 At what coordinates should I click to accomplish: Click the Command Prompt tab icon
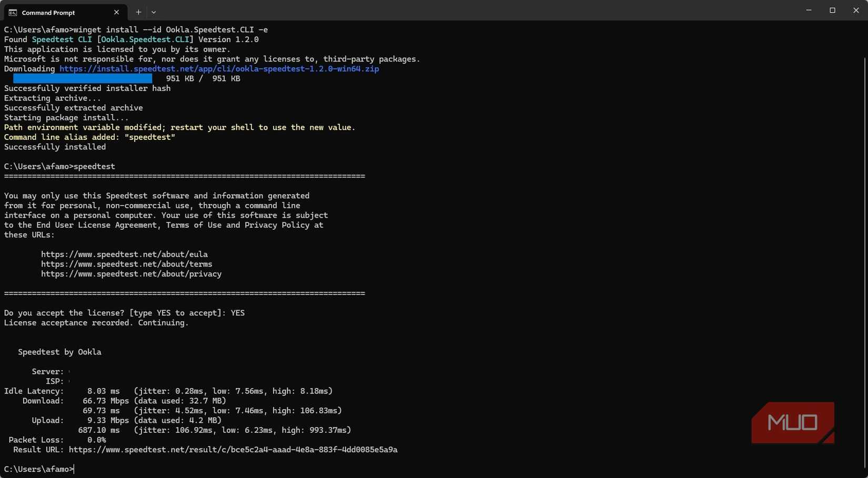coord(13,13)
